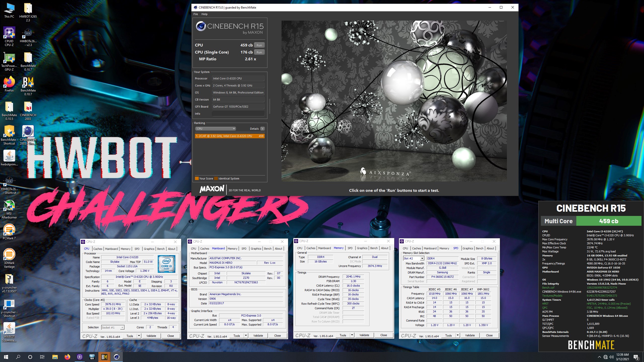Open BenchMate Shortcut desktop icon

point(9,135)
